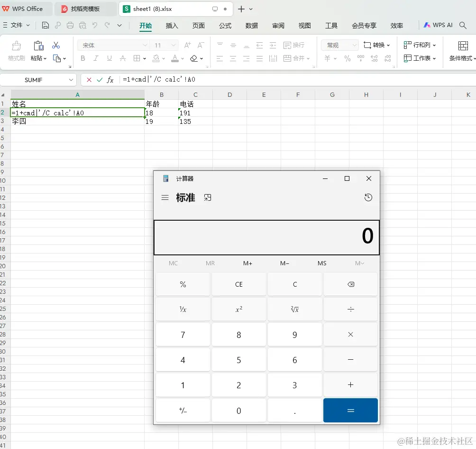
Task: Click the paste clipboard icon
Action: (x=38, y=46)
